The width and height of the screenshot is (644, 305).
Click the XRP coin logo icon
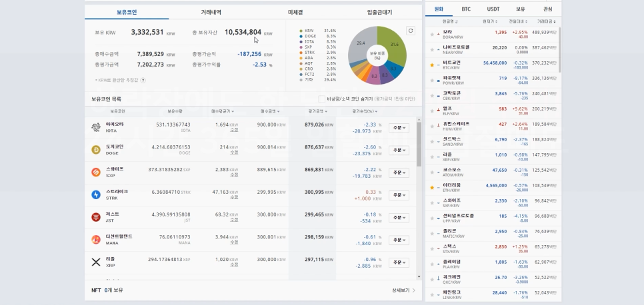click(x=95, y=262)
